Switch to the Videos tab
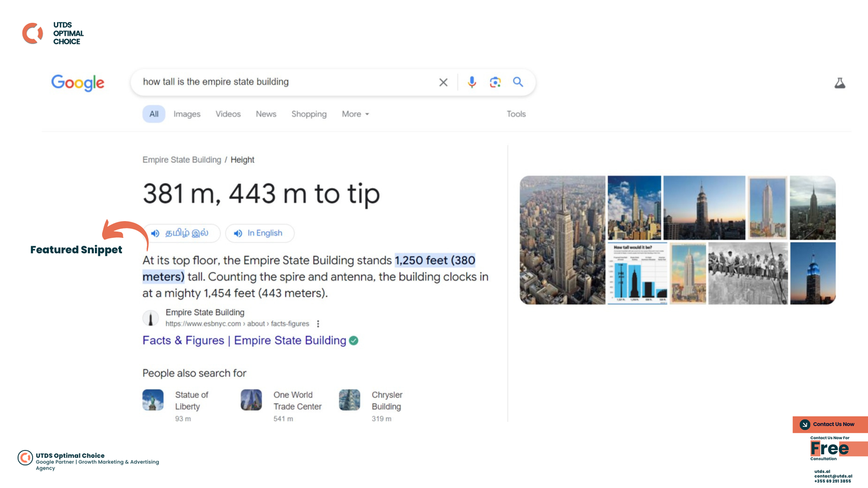 (x=228, y=114)
